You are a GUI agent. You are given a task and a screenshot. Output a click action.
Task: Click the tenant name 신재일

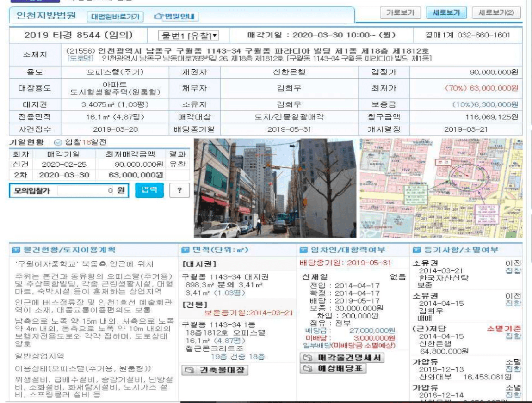(315, 277)
